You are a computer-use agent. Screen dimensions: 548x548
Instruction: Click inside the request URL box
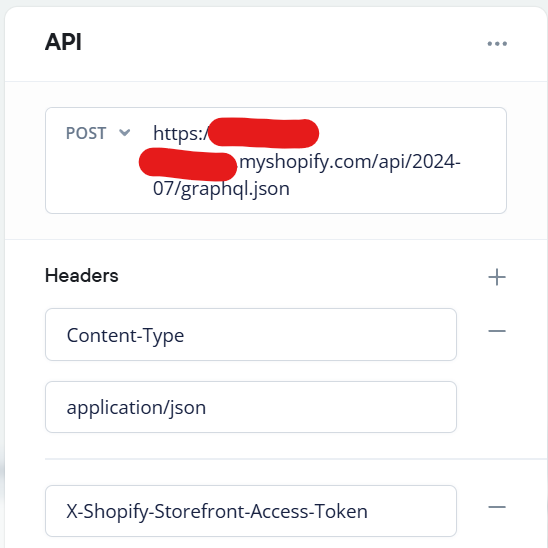click(276, 160)
